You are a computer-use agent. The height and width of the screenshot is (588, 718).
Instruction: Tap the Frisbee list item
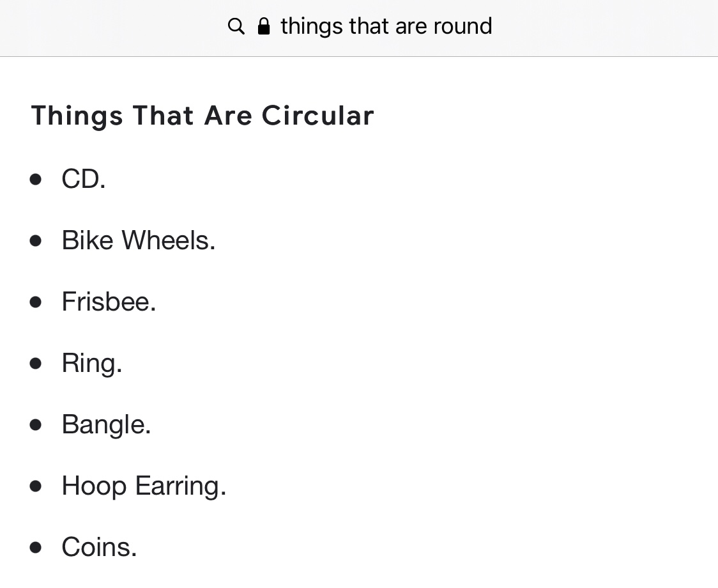click(x=109, y=302)
